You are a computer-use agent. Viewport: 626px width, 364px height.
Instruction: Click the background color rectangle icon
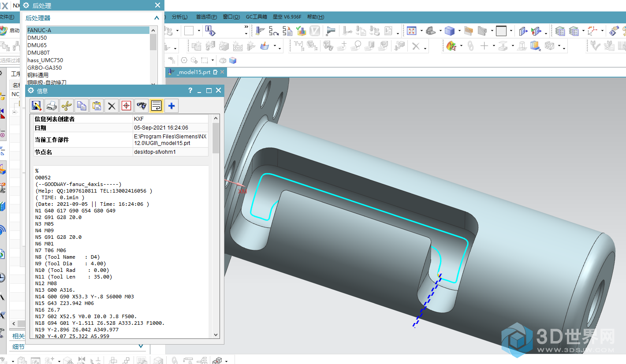501,31
